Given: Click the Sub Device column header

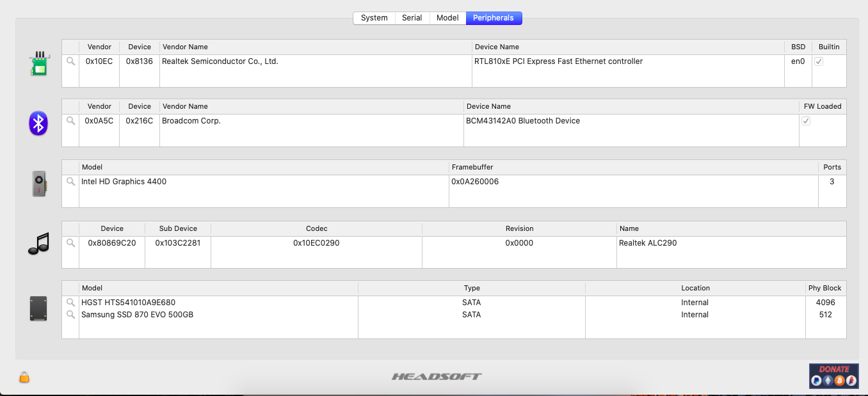Looking at the screenshot, I should tap(178, 228).
